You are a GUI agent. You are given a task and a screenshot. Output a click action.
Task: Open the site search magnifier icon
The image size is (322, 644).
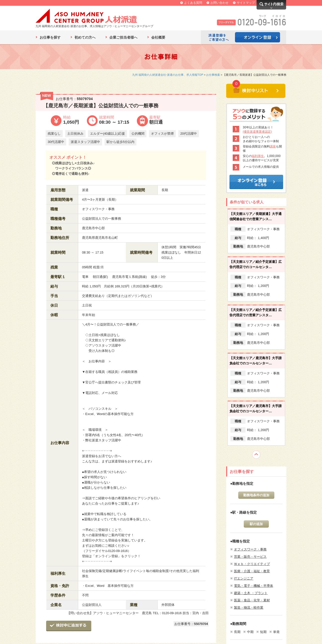click(261, 4)
